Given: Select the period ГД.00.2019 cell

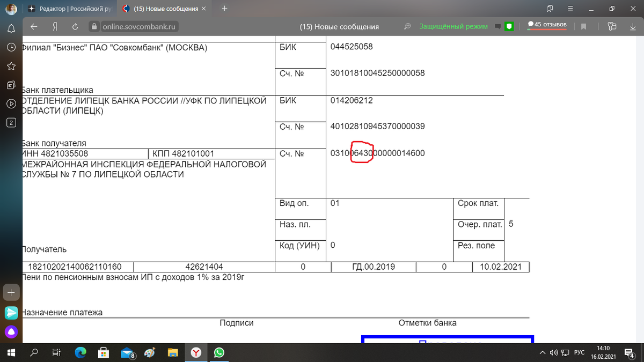Looking at the screenshot, I should [374, 267].
